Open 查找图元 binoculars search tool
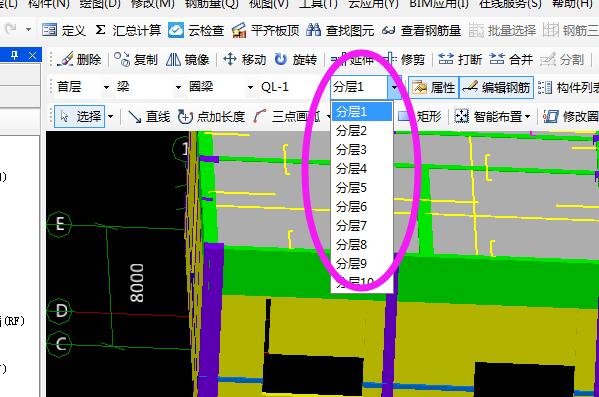 click(340, 30)
